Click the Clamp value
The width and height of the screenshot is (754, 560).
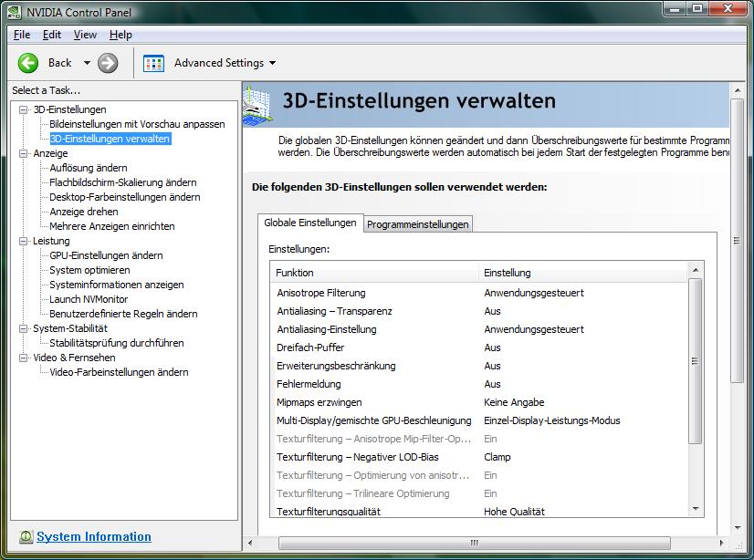coord(497,457)
